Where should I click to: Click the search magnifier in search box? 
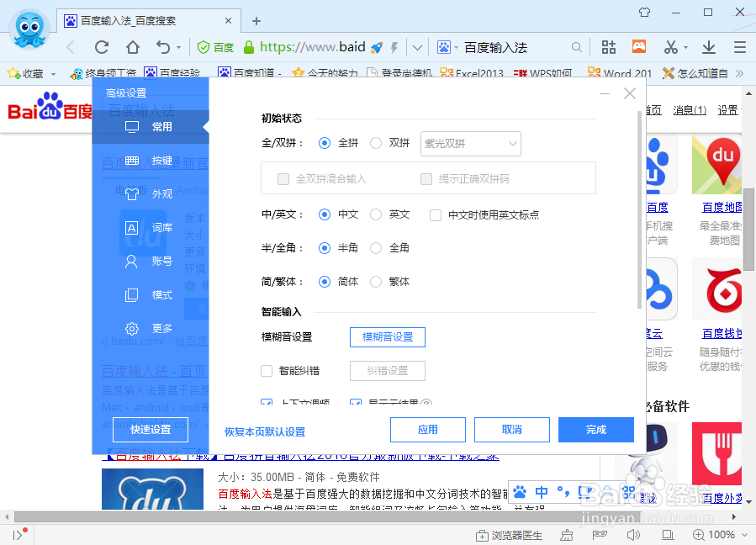pos(576,47)
